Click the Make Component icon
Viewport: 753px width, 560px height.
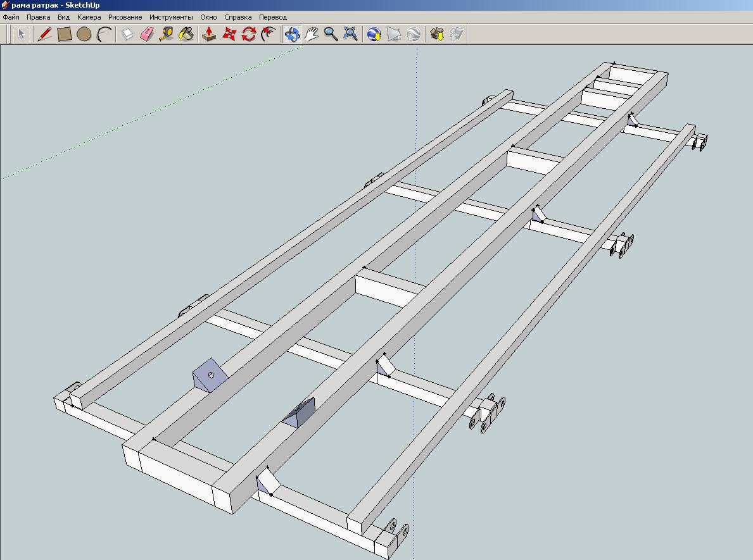tap(127, 34)
